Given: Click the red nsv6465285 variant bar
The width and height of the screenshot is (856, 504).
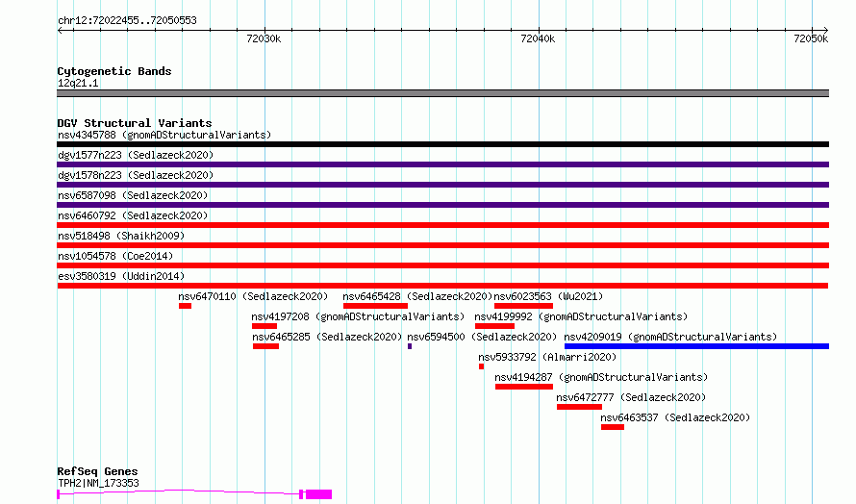Looking at the screenshot, I should 265,346.
